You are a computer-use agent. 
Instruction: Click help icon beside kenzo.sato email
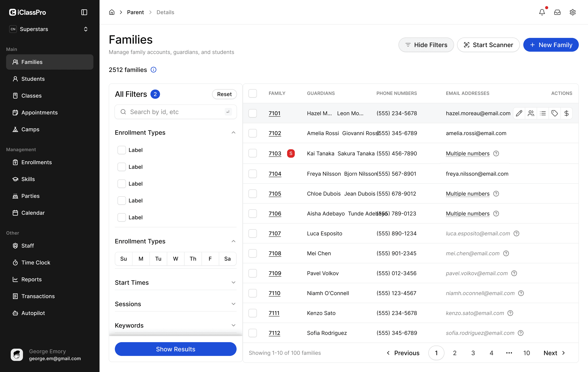point(510,313)
